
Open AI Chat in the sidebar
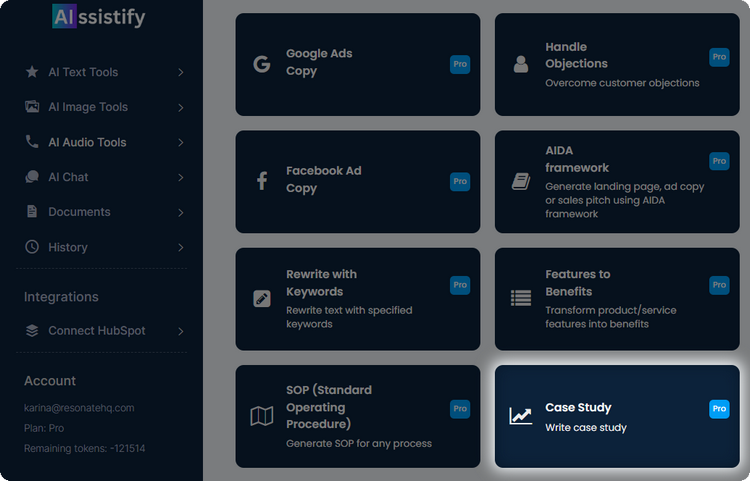tap(68, 177)
